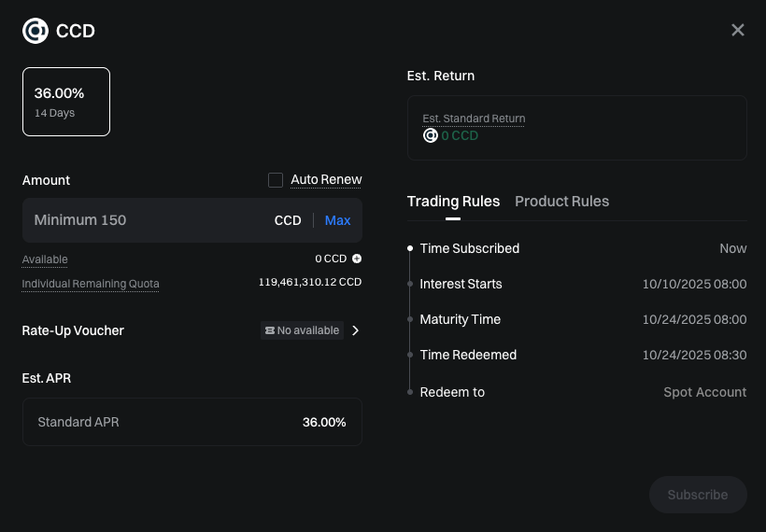Click the CCD coin logo icon
Viewport: 766px width, 532px height.
[x=35, y=31]
